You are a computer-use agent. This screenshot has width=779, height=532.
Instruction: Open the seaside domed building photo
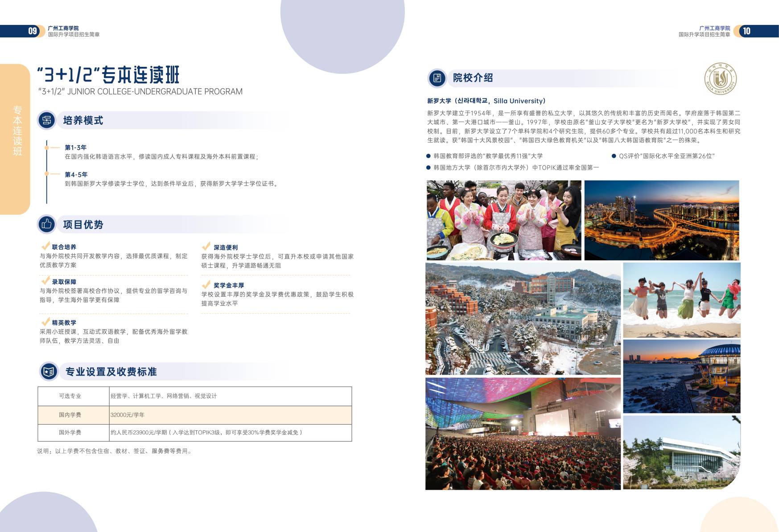click(682, 376)
